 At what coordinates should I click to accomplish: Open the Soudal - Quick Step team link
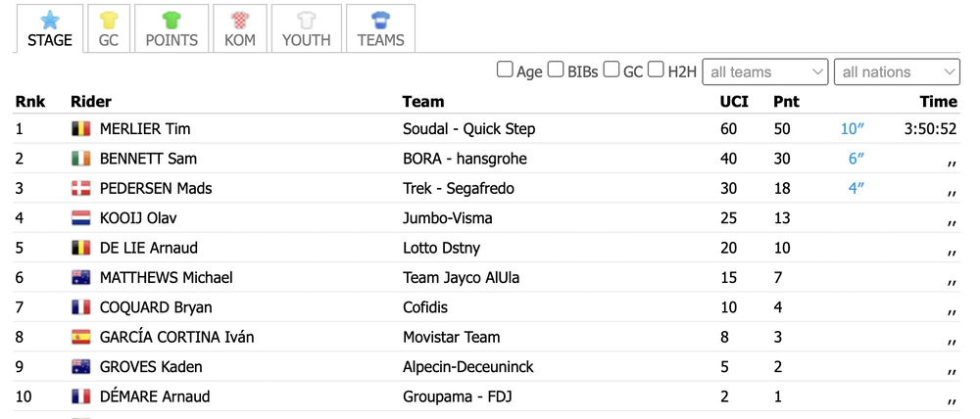click(x=468, y=129)
